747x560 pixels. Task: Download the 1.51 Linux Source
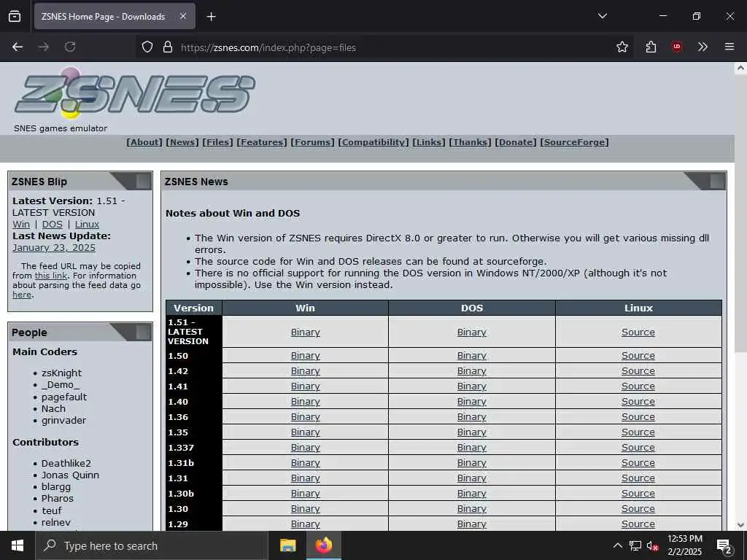point(638,332)
